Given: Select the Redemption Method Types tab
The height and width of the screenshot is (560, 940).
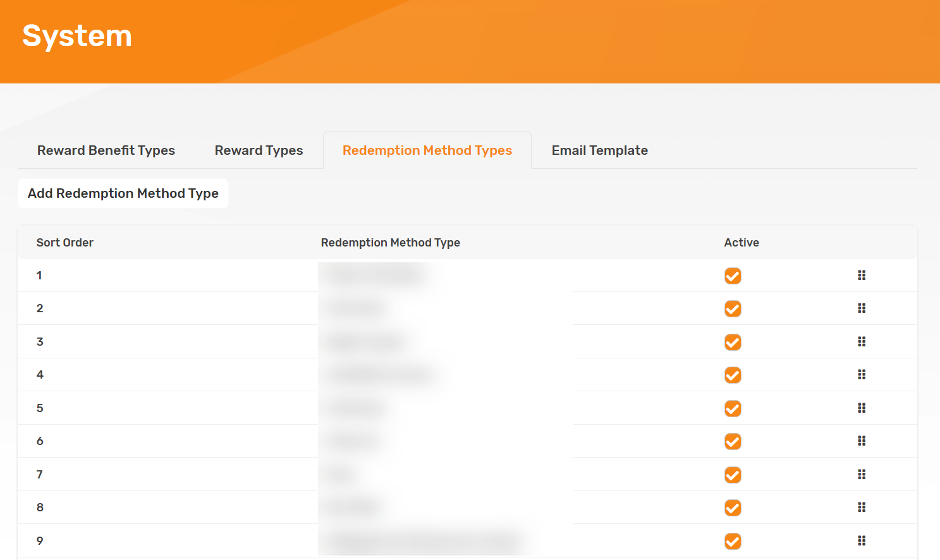Looking at the screenshot, I should click(x=427, y=150).
